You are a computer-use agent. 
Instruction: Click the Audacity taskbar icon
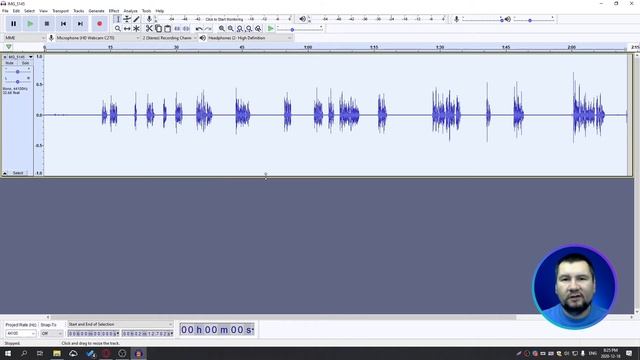(x=138, y=353)
